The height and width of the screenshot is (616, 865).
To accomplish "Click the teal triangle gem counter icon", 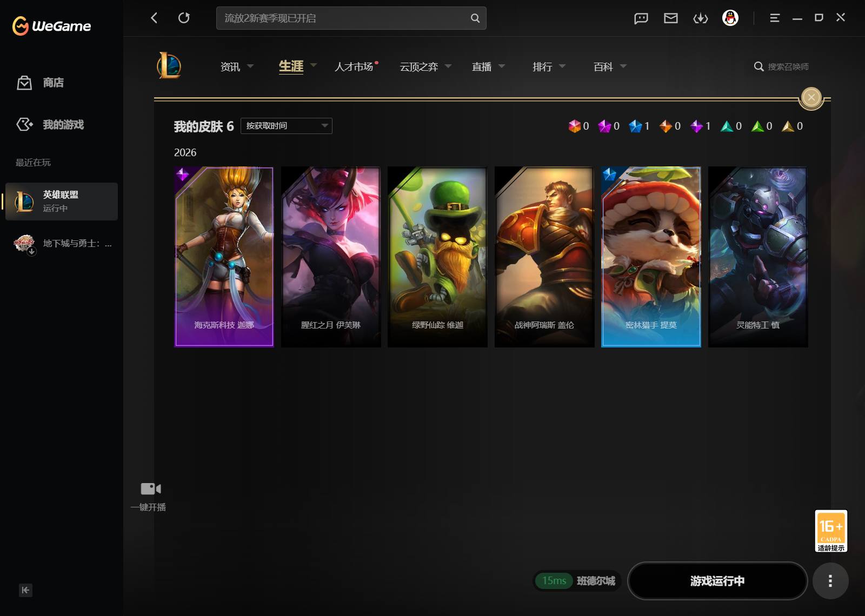I will click(727, 126).
